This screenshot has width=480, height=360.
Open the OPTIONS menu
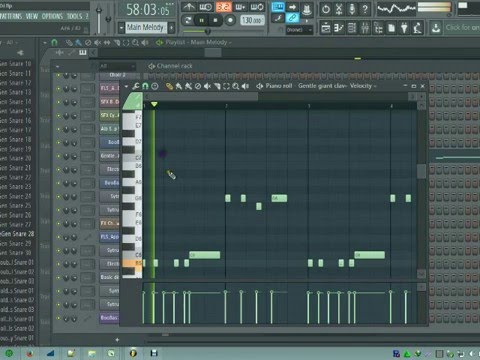[52, 16]
